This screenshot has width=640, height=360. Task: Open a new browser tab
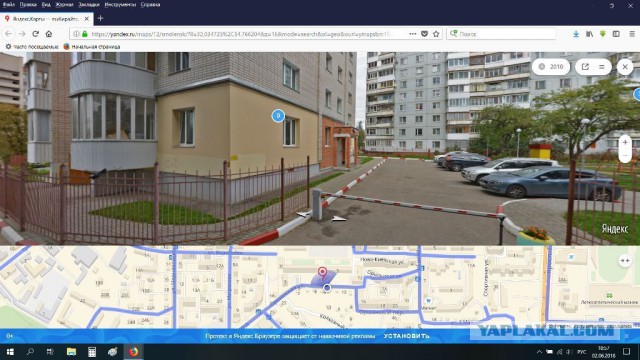click(x=100, y=18)
